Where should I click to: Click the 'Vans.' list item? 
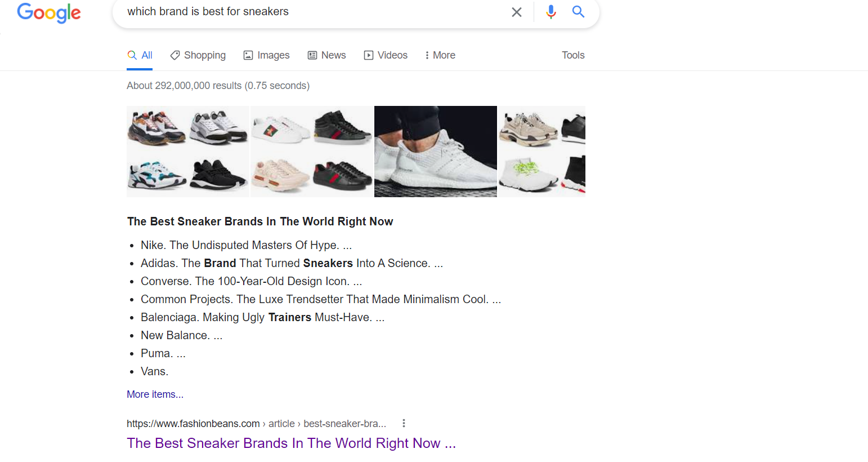(154, 371)
